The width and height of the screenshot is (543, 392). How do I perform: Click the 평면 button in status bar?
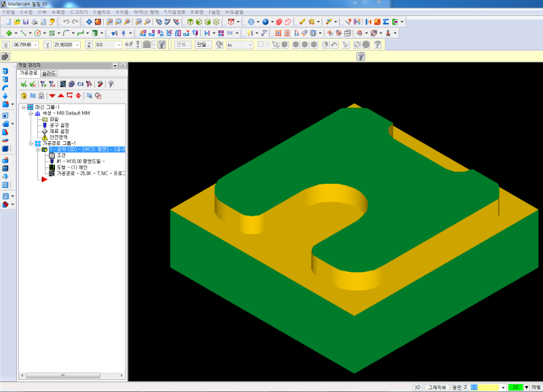pos(457,387)
